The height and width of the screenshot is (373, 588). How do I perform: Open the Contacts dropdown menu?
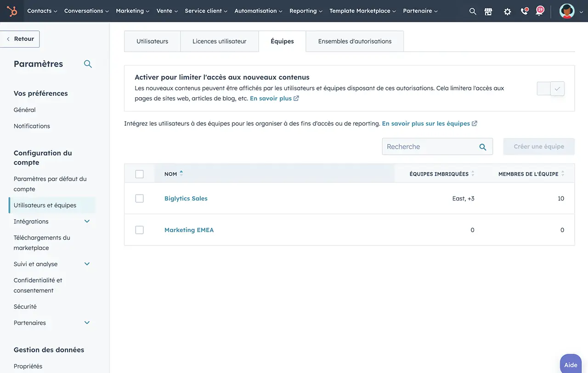tap(42, 11)
